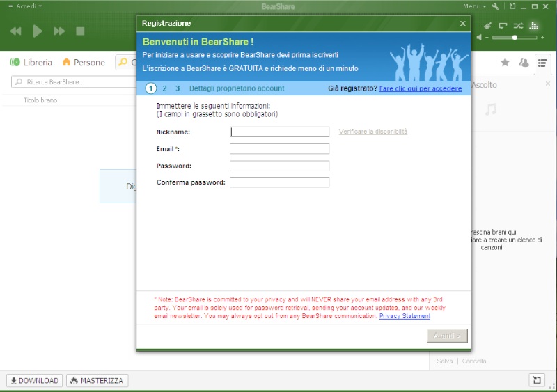
Task: Click the wrench settings icon
Action: click(x=495, y=6)
